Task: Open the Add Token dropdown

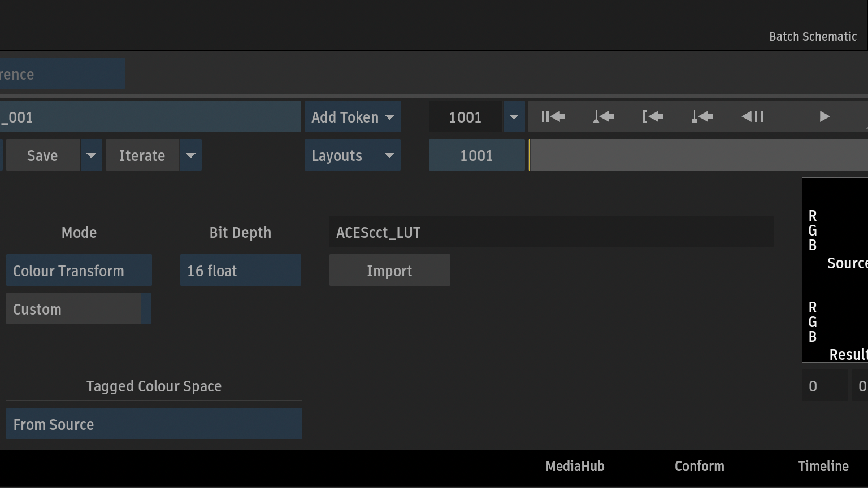Action: (352, 117)
